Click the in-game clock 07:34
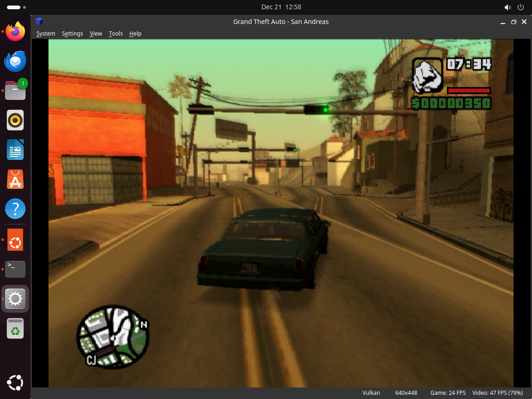 pyautogui.click(x=469, y=65)
